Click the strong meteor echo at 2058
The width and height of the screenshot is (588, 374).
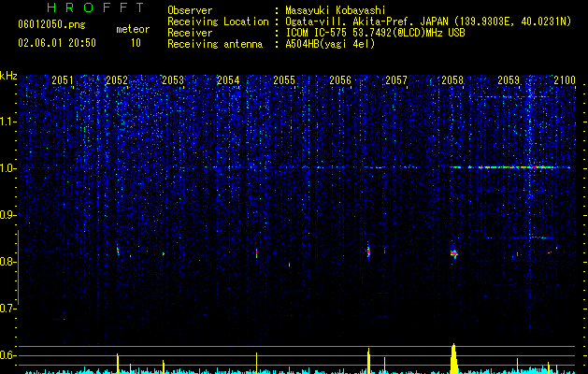pos(454,254)
